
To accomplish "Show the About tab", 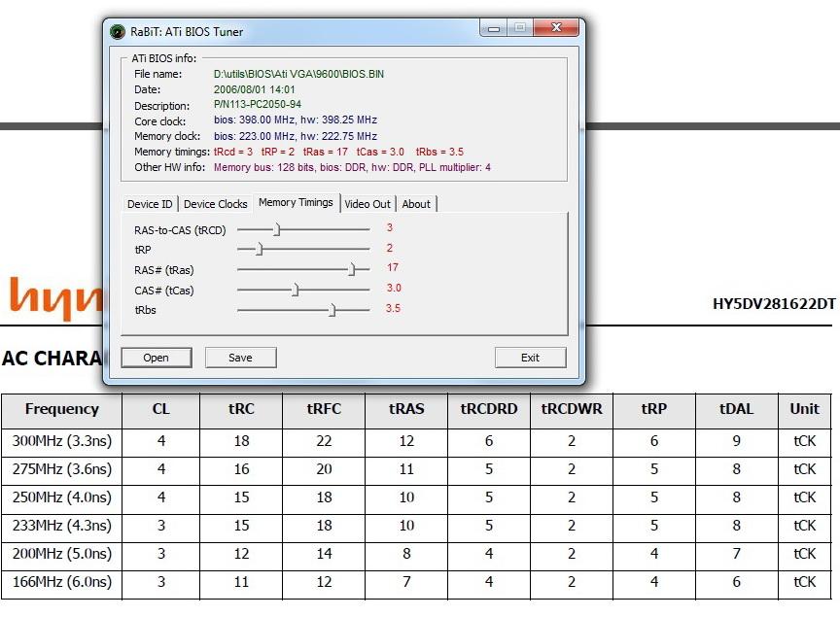I will click(x=416, y=204).
